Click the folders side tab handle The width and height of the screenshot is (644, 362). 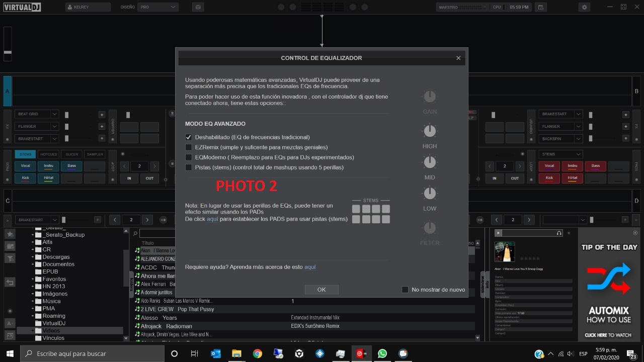tap(132, 284)
